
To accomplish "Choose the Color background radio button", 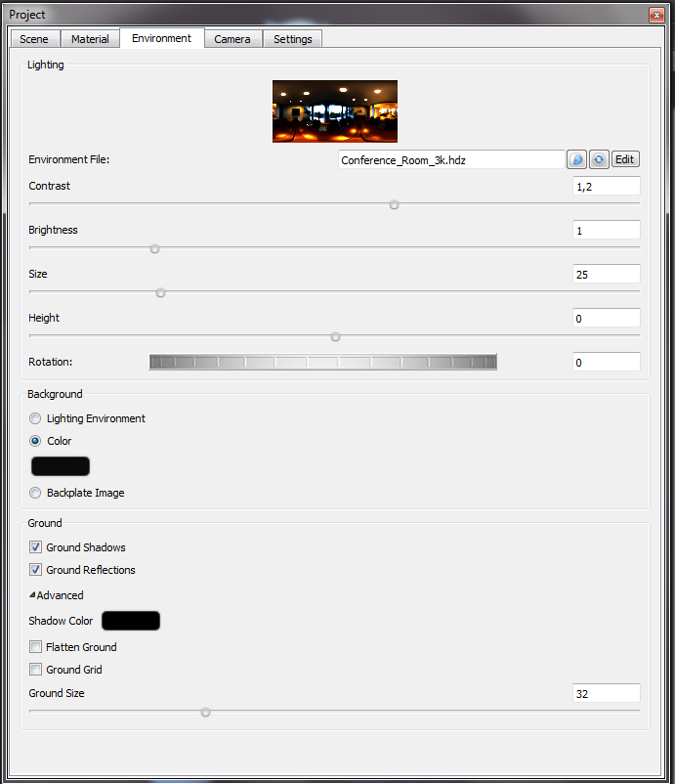I will click(35, 441).
